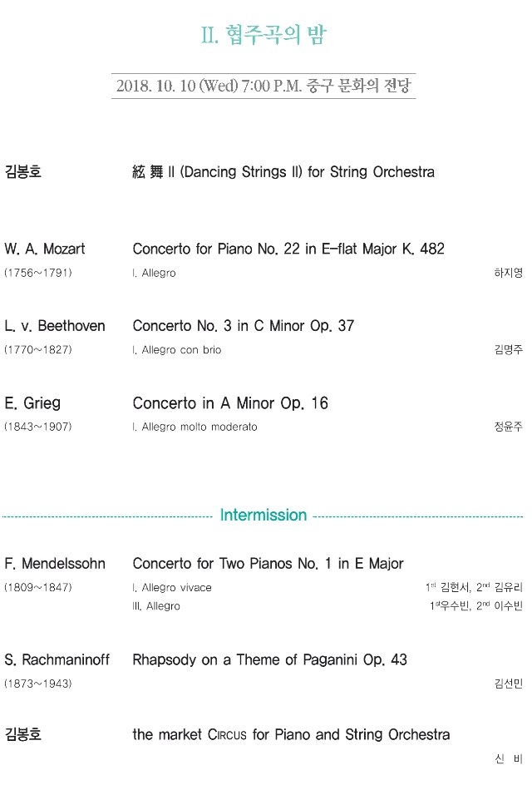
Task: Click composer name L. v. Beethoven
Action: coord(55,326)
